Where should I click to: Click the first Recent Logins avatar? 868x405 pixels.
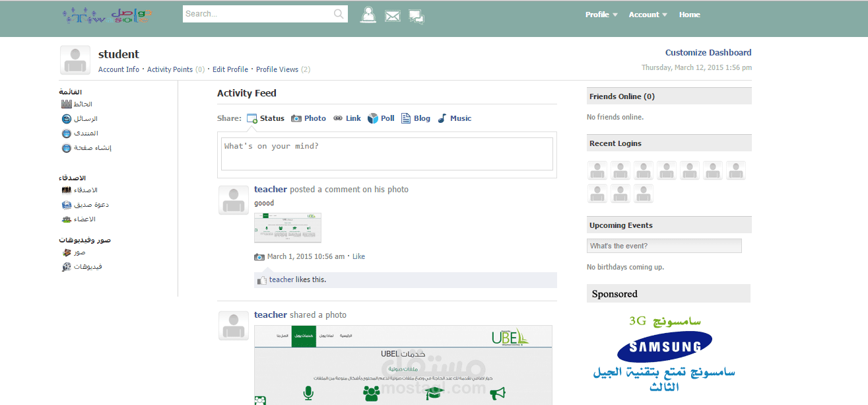click(x=597, y=170)
